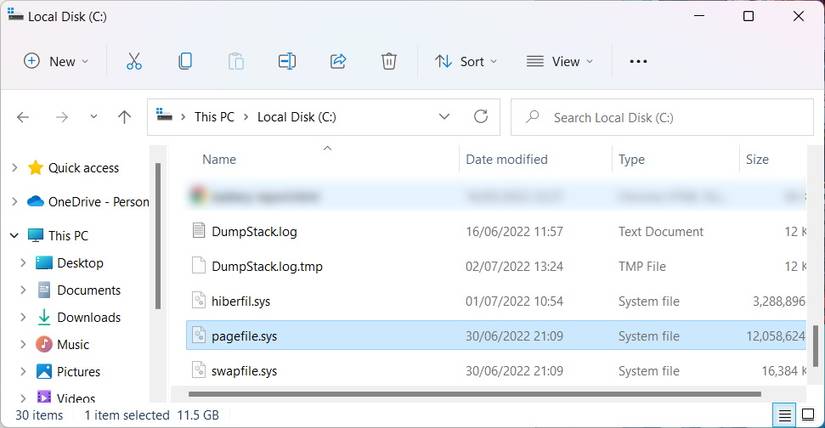
Task: Collapse the This PC tree node
Action: (x=14, y=236)
